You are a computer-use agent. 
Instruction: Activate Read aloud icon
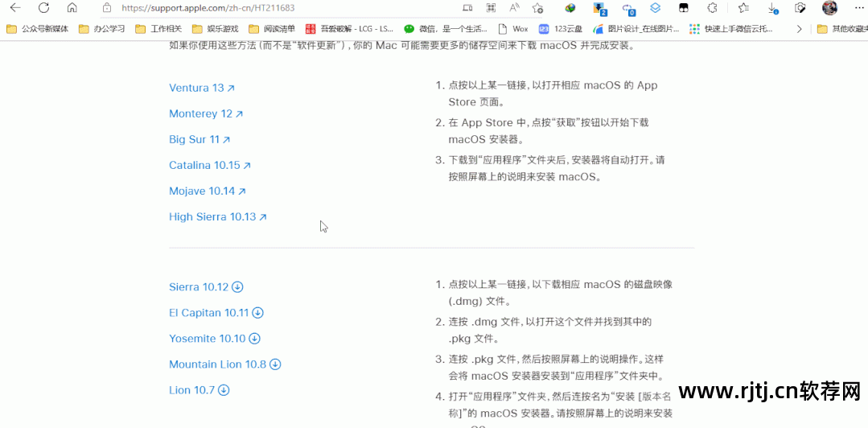(x=514, y=8)
